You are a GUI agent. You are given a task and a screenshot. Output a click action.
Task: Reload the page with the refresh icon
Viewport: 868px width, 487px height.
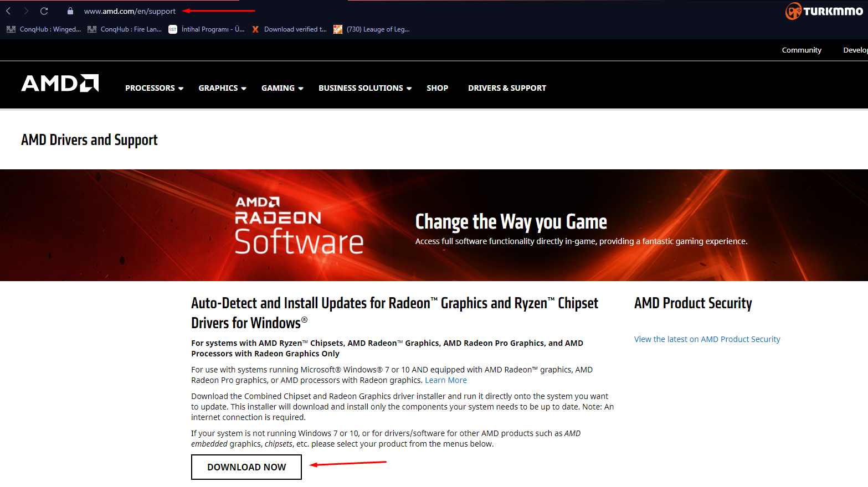pyautogui.click(x=44, y=11)
